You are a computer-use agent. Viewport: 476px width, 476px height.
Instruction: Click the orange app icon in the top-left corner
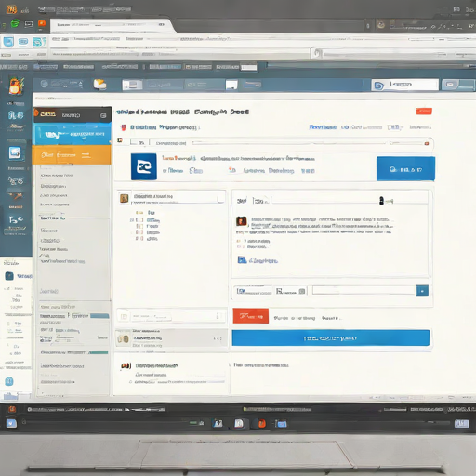[x=11, y=9]
